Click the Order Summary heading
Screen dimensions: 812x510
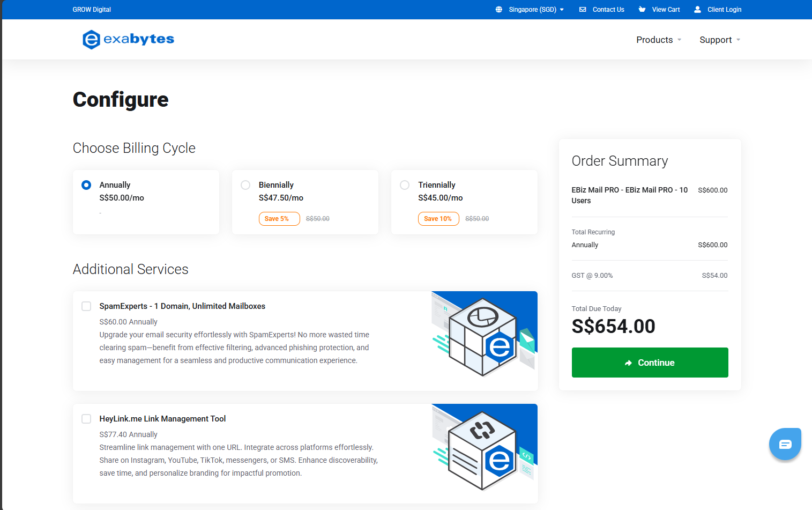[620, 161]
